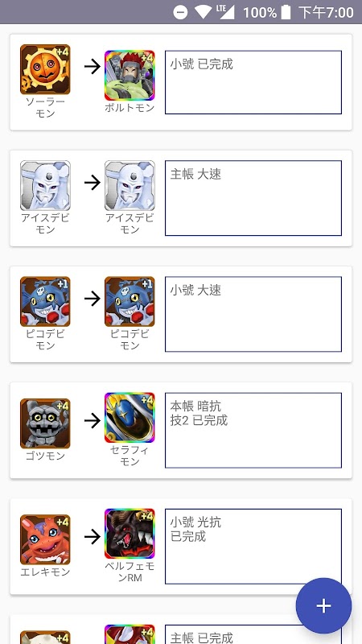
Task: Edit the note 本帳 暗抗 技2 已完成
Action: click(253, 431)
